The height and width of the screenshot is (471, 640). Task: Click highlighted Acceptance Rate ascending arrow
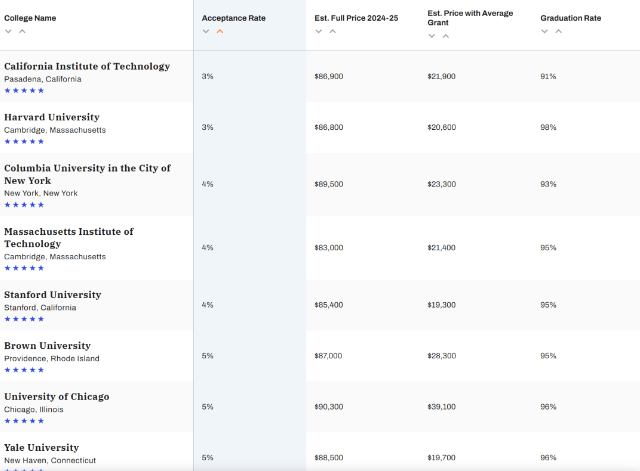(220, 31)
